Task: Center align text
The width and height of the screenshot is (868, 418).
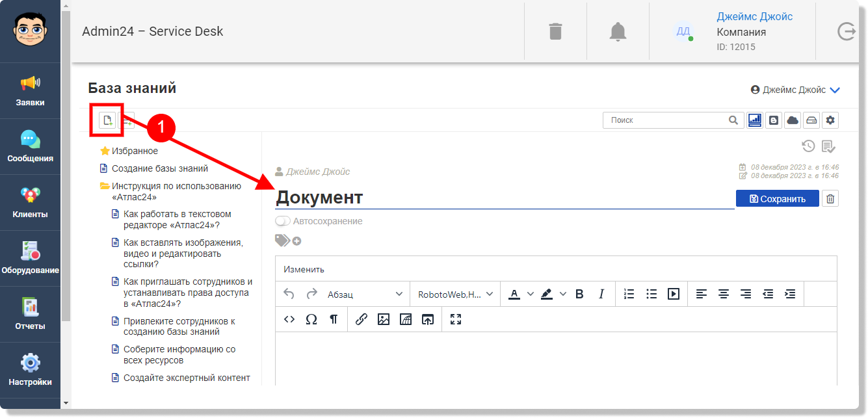Action: [724, 294]
